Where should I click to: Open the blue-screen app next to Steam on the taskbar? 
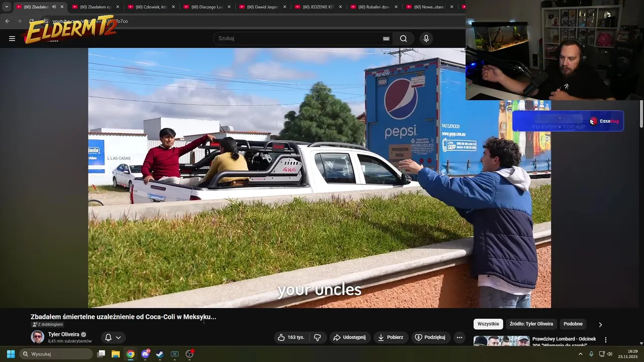pos(175,354)
